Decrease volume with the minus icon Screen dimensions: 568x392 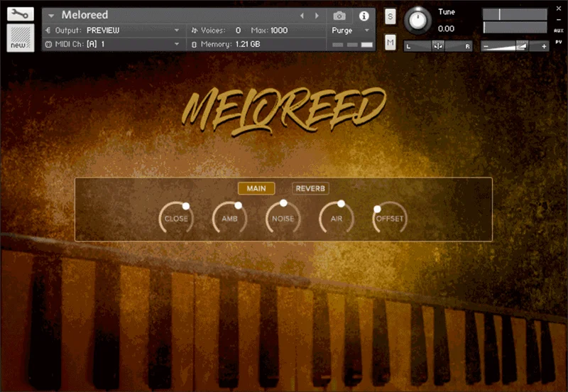point(486,46)
